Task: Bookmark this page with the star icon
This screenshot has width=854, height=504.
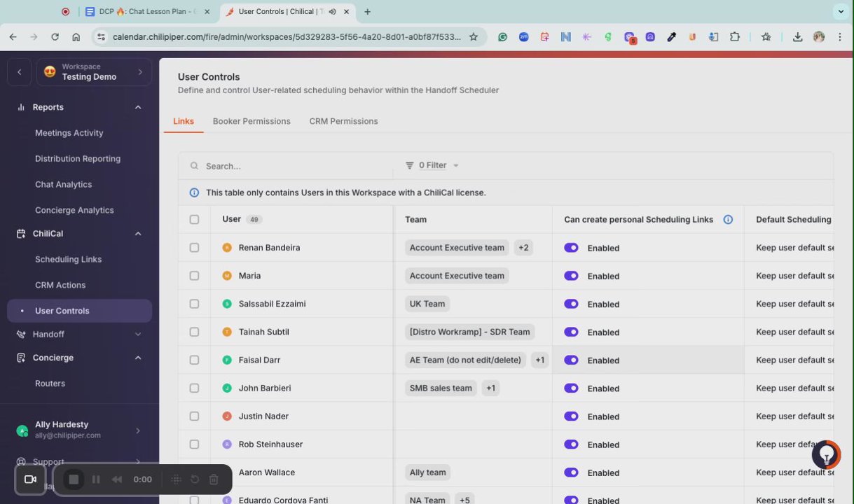Action: pos(474,37)
